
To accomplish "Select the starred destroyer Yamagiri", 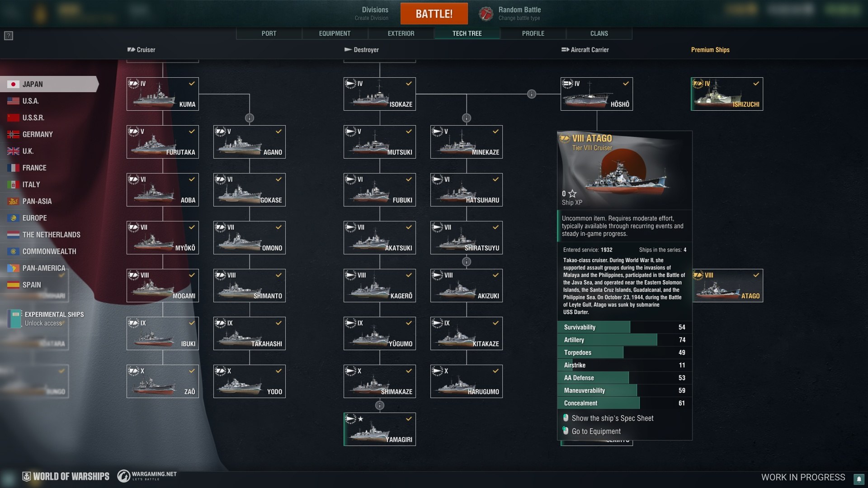I will tap(380, 429).
